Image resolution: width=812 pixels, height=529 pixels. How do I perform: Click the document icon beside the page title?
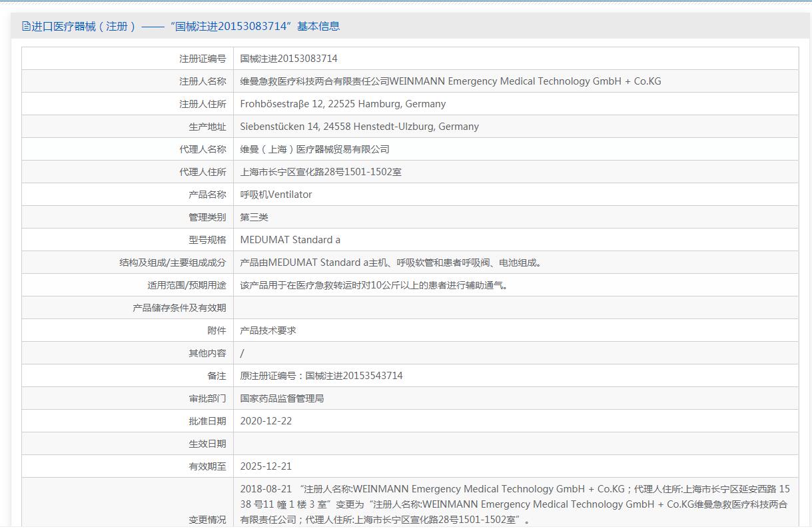pyautogui.click(x=26, y=27)
